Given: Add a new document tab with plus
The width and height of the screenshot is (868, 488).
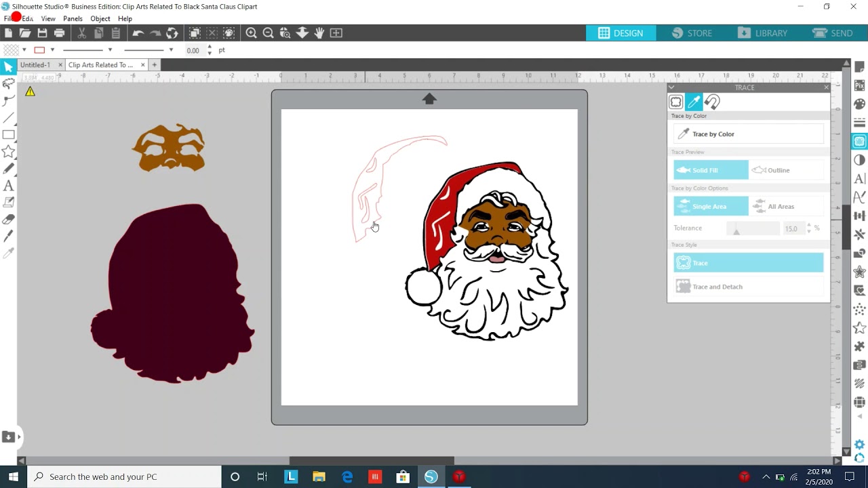Looking at the screenshot, I should pos(154,65).
